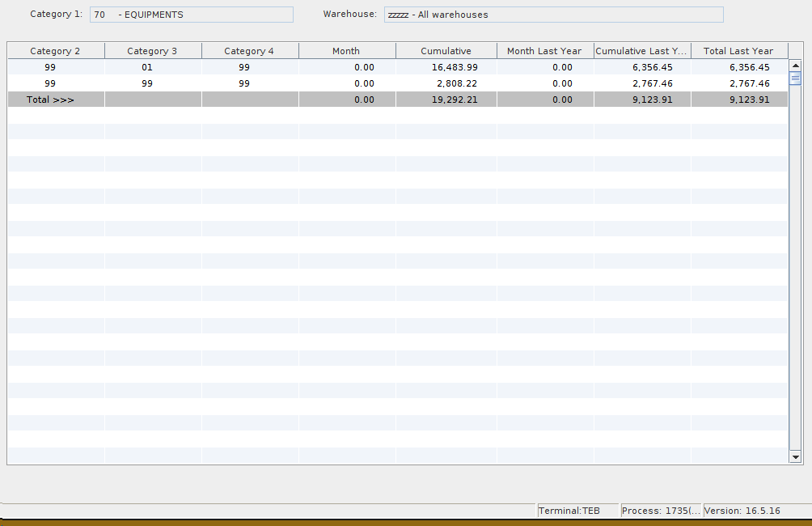812x526 pixels.
Task: Select the truncated Cumulative Last Year header
Action: 642,51
